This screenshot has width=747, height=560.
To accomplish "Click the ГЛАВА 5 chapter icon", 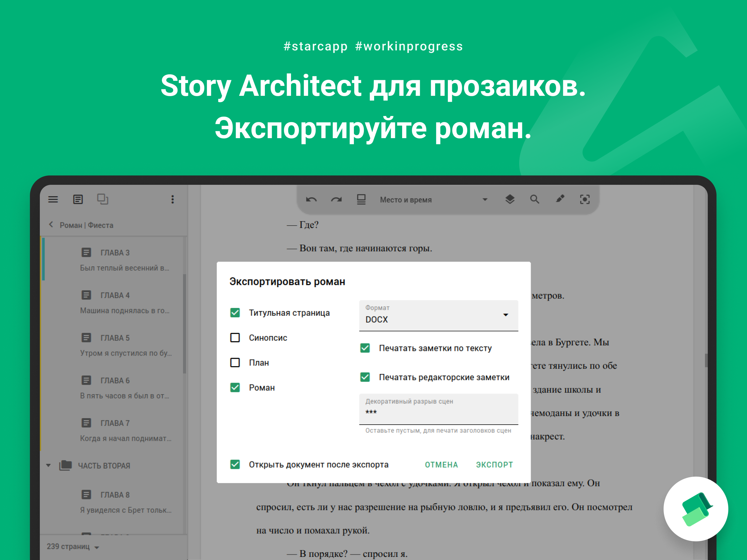I will coord(86,338).
